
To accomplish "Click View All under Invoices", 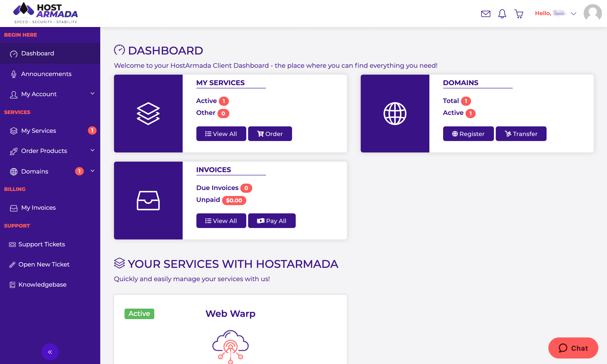I will pyautogui.click(x=221, y=221).
